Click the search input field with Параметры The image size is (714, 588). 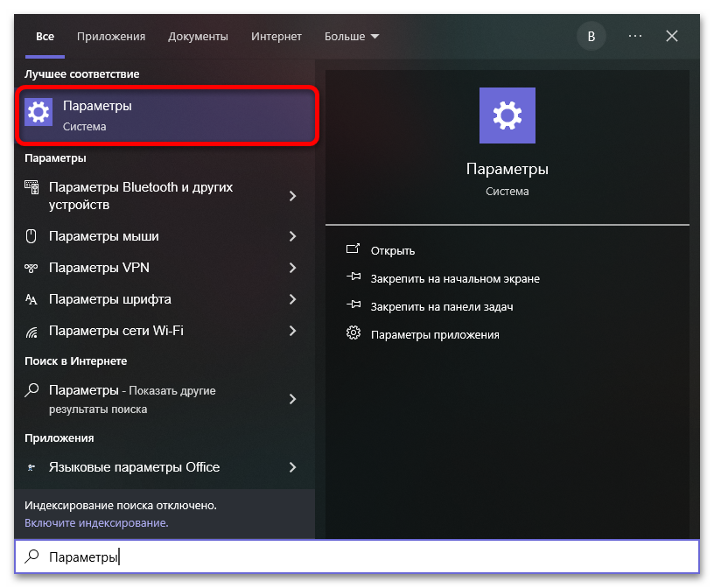point(357,556)
